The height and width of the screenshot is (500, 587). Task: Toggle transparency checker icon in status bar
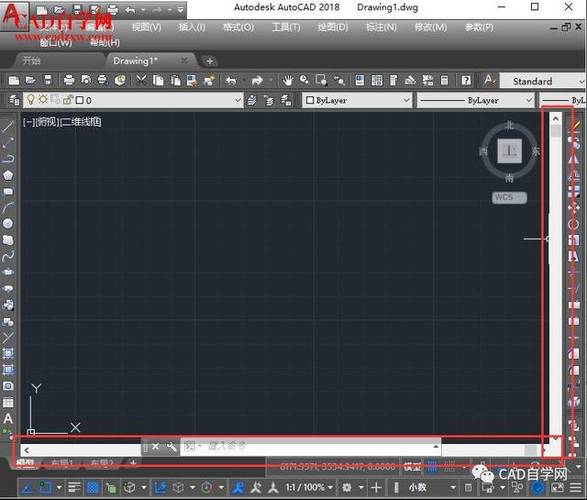93,487
